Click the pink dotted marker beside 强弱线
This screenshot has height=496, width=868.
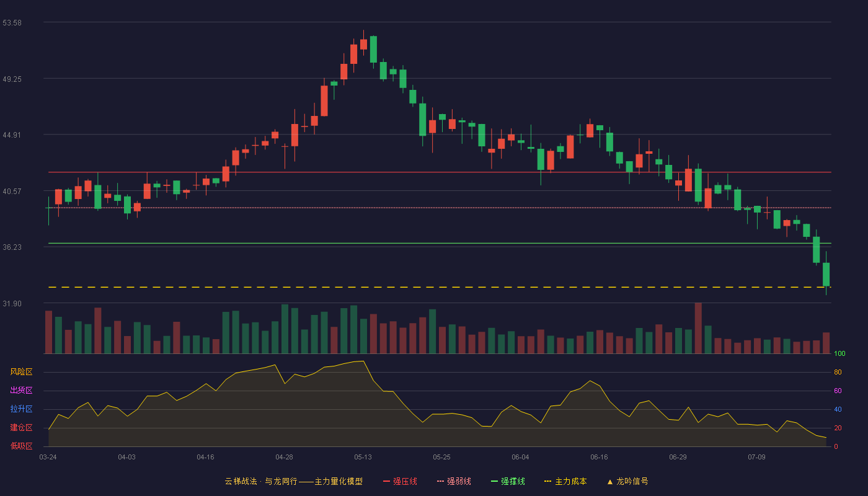click(440, 481)
